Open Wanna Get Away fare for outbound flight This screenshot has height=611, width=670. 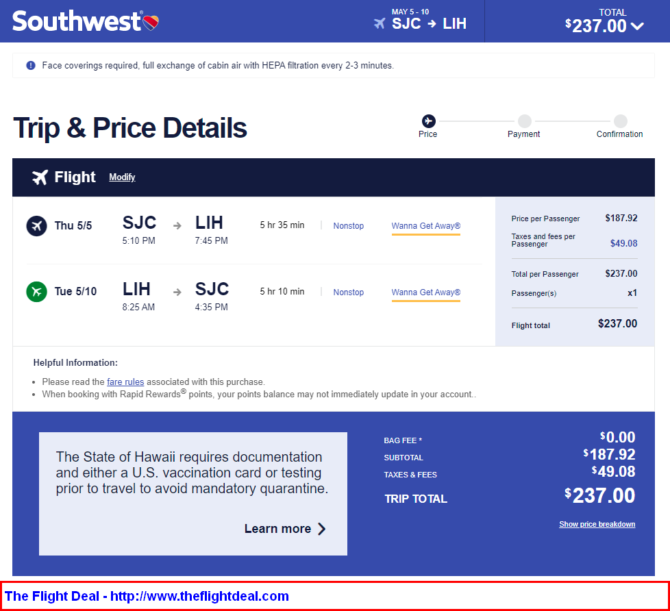(426, 226)
